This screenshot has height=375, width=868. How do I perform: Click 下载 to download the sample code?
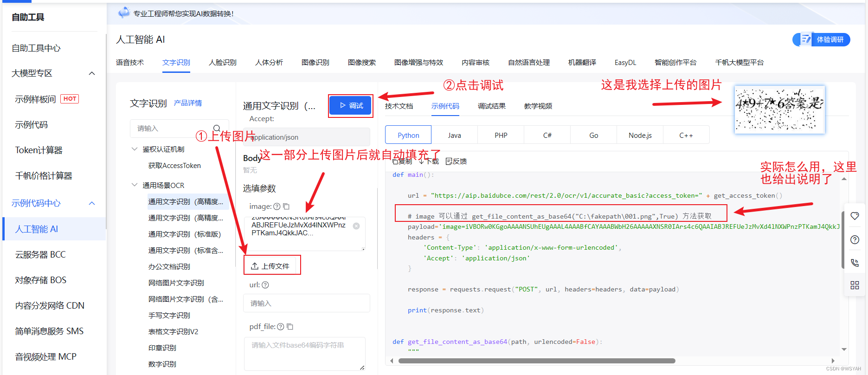(x=429, y=161)
